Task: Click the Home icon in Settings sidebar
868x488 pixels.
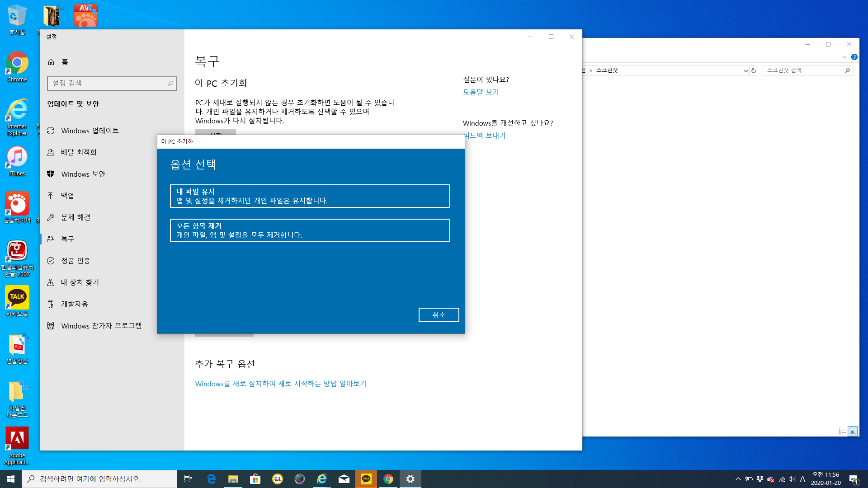Action: tap(51, 62)
